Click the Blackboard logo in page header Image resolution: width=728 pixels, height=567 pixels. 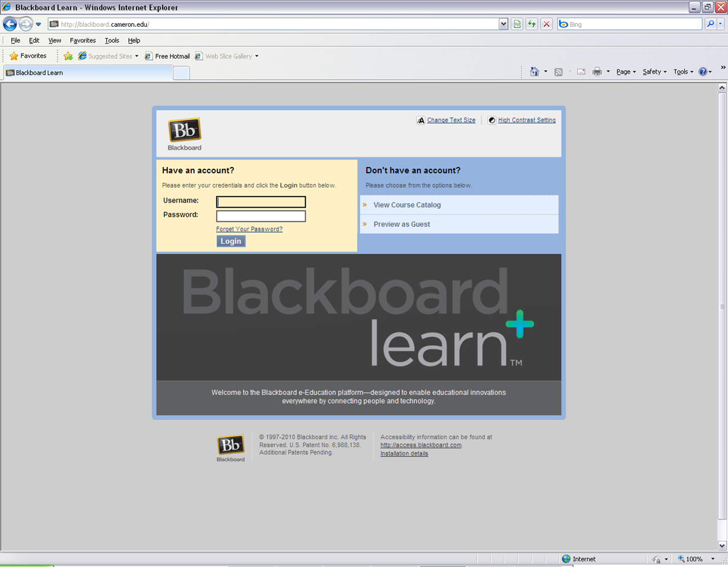coord(184,135)
